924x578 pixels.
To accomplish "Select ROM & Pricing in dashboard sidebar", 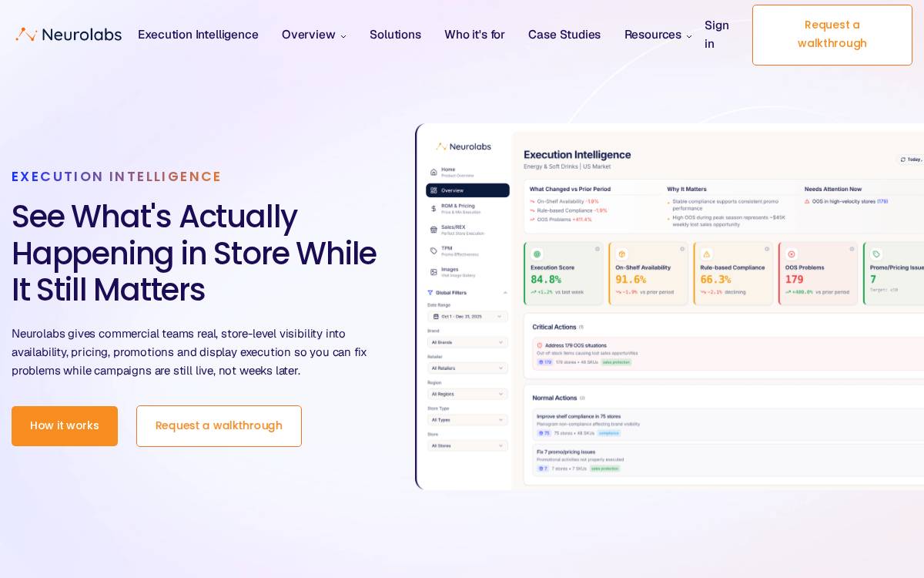I will point(467,208).
